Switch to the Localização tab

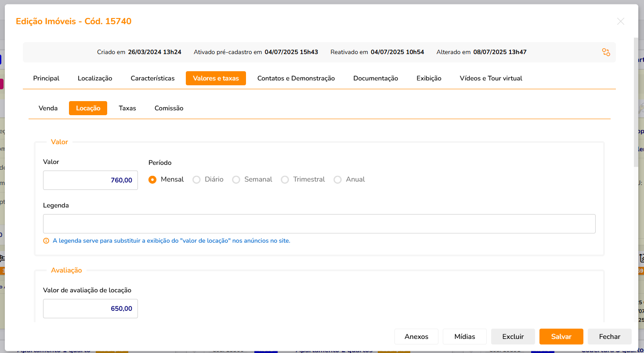pos(95,78)
